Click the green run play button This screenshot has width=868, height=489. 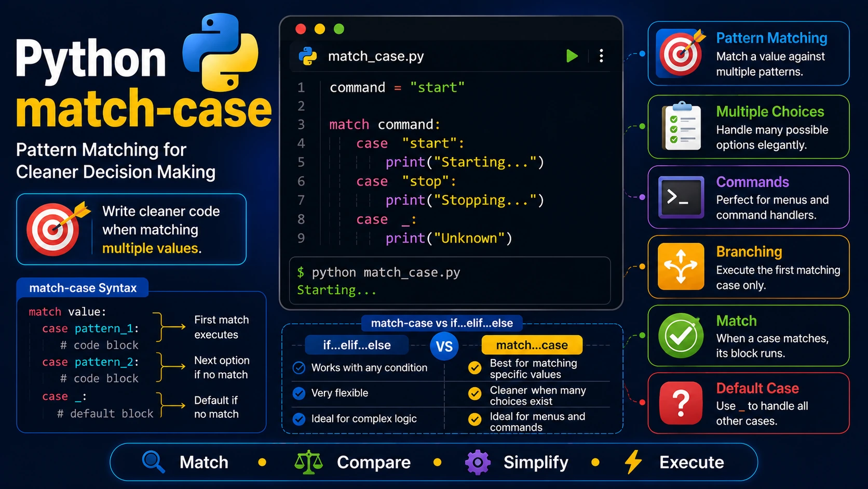pyautogui.click(x=572, y=56)
